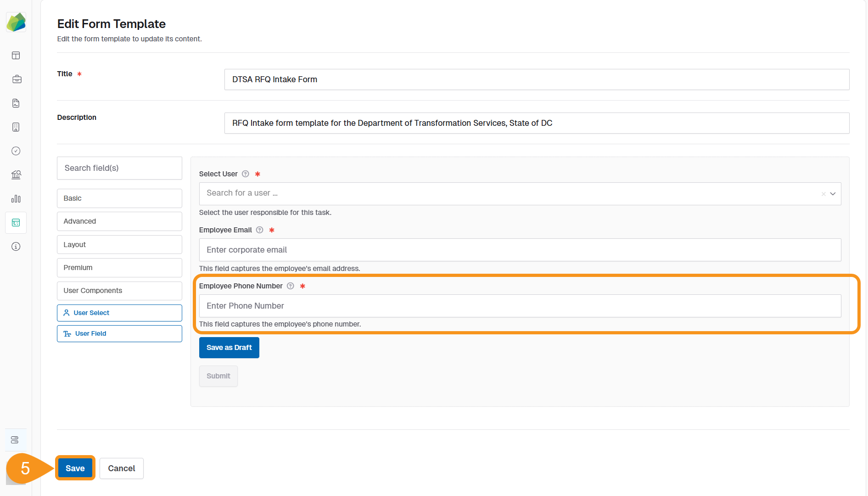868x496 pixels.
Task: Click the Save button
Action: (x=75, y=468)
